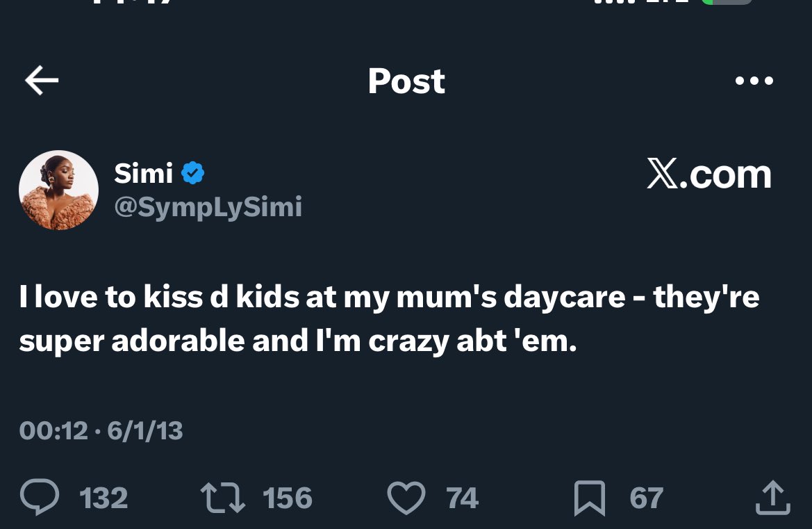Tap the Post header title

coord(406,81)
